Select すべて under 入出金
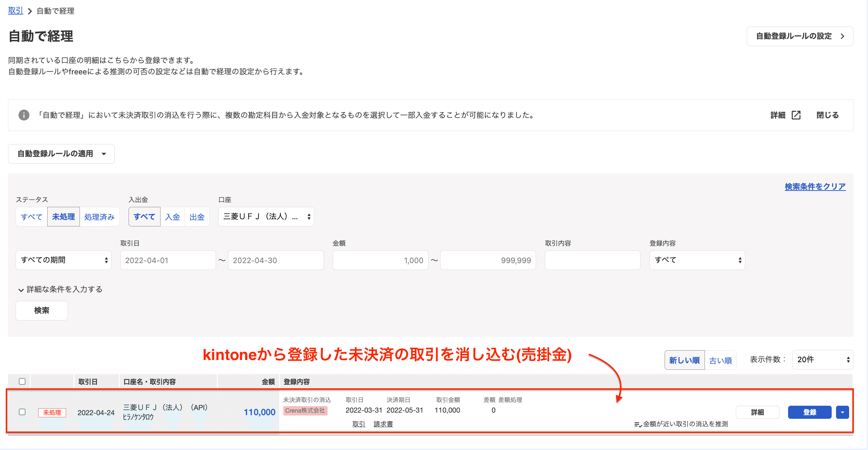868x450 pixels. pos(145,217)
